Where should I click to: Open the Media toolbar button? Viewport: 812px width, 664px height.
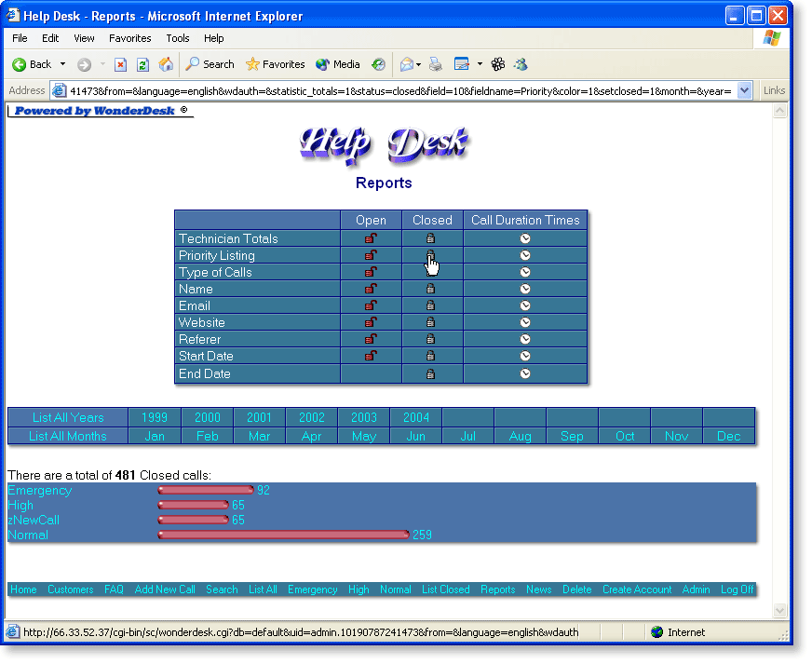click(x=338, y=64)
